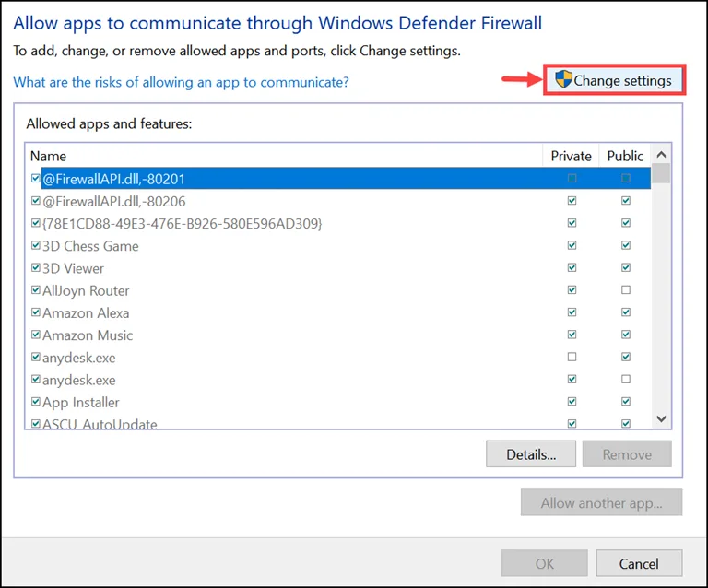Toggle Public checkbox for @FirewallAPI.dll,-80201

tap(626, 178)
